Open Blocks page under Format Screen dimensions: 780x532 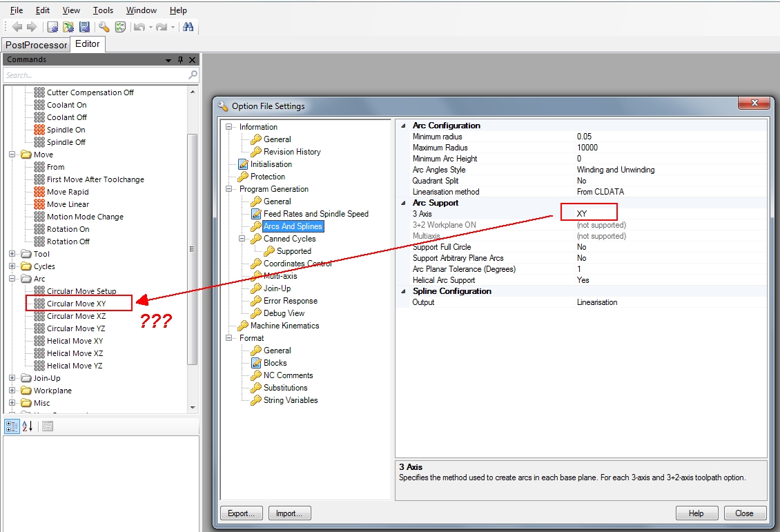(x=275, y=363)
